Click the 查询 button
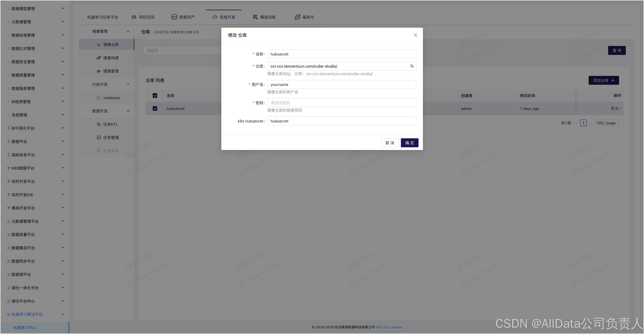Image resolution: width=644 pixels, height=334 pixels. click(617, 50)
